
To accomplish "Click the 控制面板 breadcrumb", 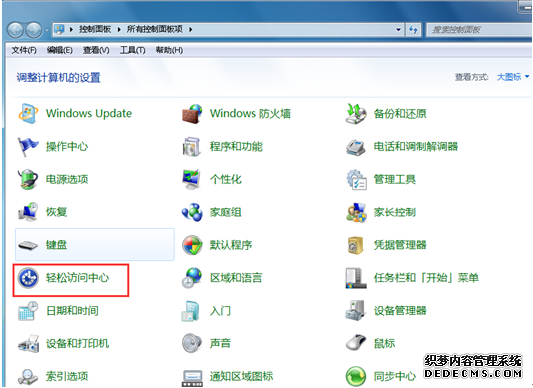I will 95,29.
